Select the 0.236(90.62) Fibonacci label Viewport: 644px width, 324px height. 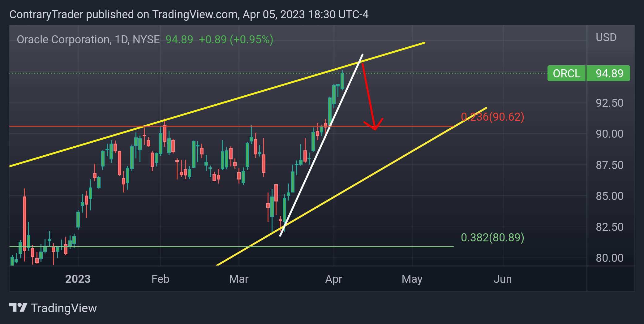pos(492,117)
